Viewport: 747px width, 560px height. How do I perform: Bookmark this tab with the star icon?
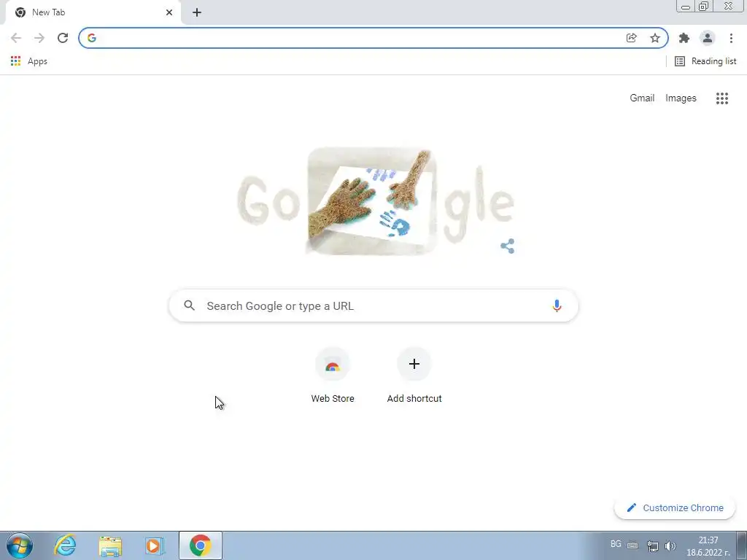tap(655, 38)
